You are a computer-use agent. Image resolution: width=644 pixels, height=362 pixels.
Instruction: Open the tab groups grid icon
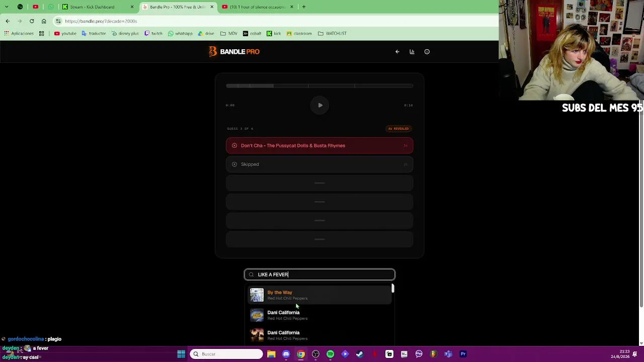(x=42, y=34)
